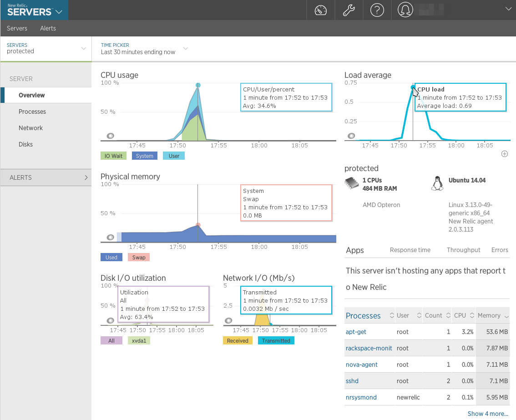Click the Network I/O chart eye icon
516x420 pixels.
(228, 320)
